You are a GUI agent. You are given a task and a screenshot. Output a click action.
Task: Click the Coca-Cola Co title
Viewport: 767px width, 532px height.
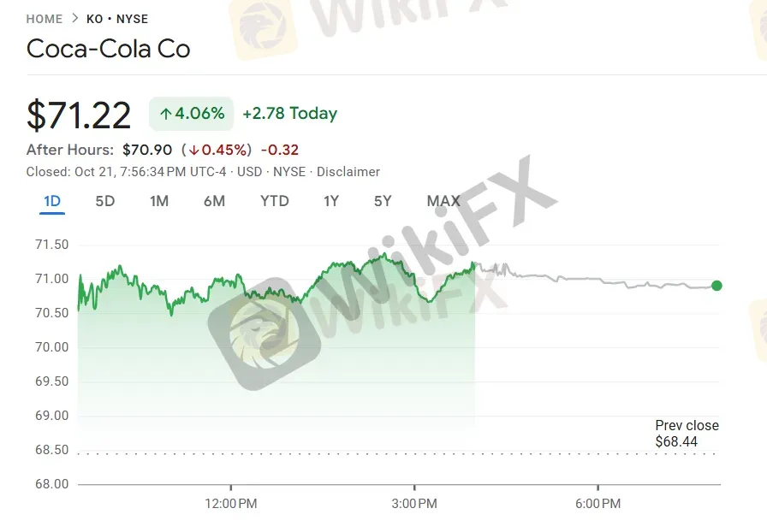(x=109, y=49)
